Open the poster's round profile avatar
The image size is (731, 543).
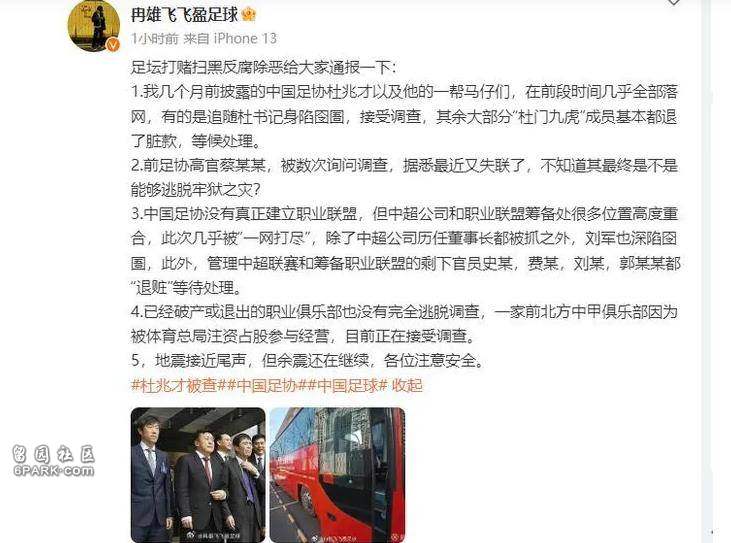click(x=94, y=24)
